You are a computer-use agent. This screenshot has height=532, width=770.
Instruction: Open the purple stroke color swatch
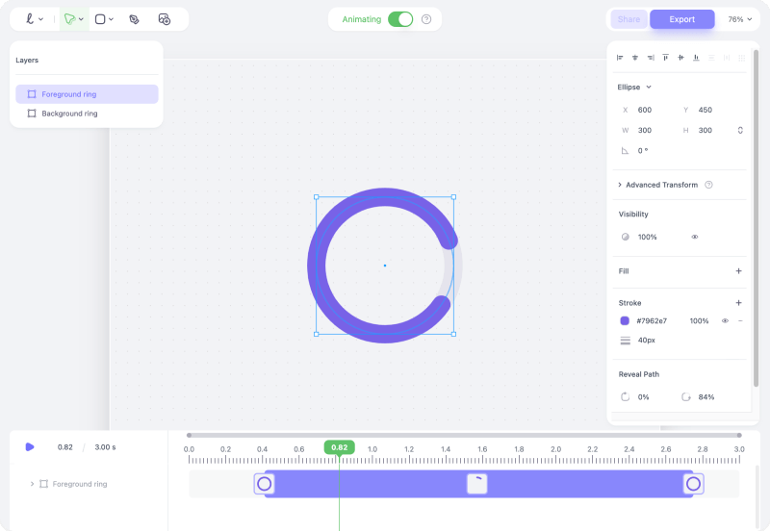[x=625, y=320]
